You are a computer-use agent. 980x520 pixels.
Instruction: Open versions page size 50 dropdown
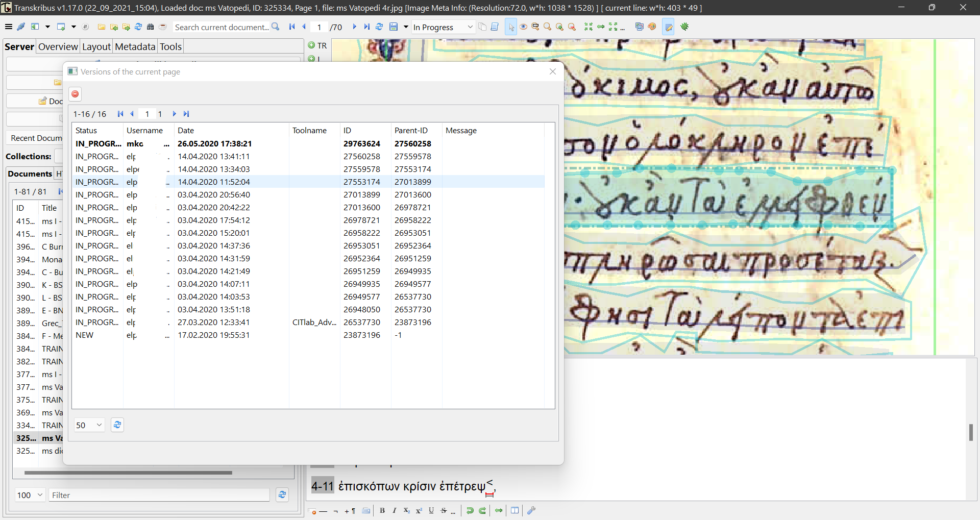point(89,425)
